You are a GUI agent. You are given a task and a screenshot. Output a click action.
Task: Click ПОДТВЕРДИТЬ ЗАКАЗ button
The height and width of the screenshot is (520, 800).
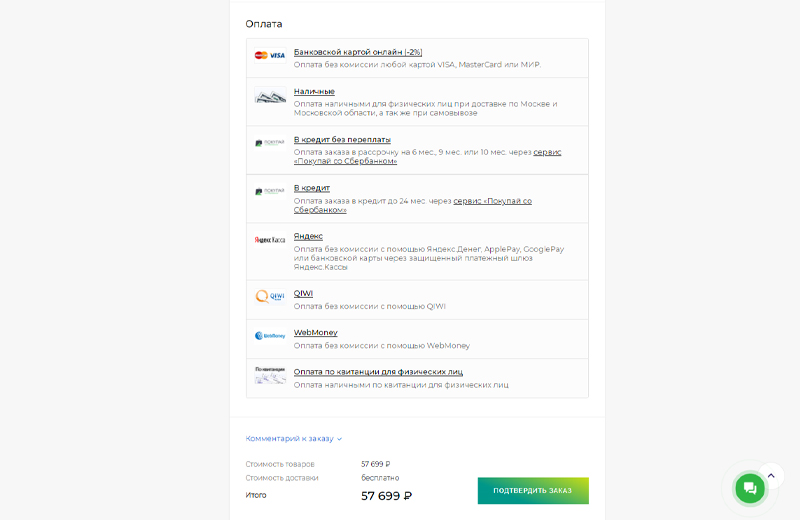533,490
